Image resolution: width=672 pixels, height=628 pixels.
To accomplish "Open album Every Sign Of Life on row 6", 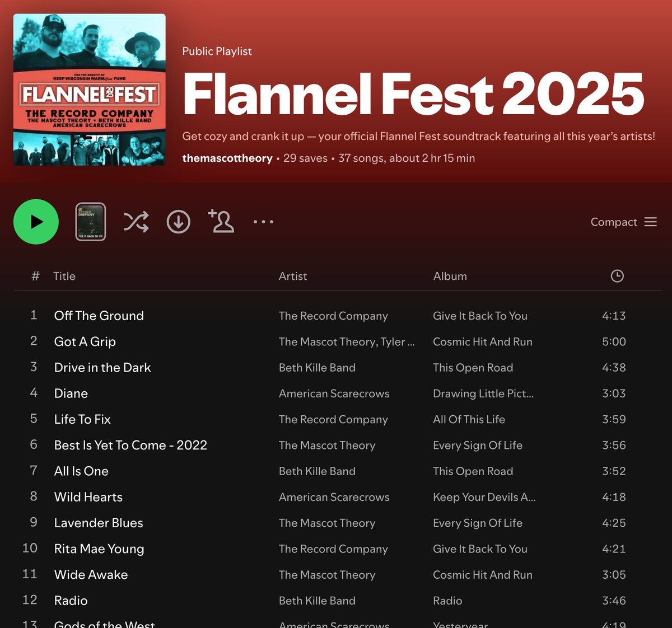I will pyautogui.click(x=478, y=445).
